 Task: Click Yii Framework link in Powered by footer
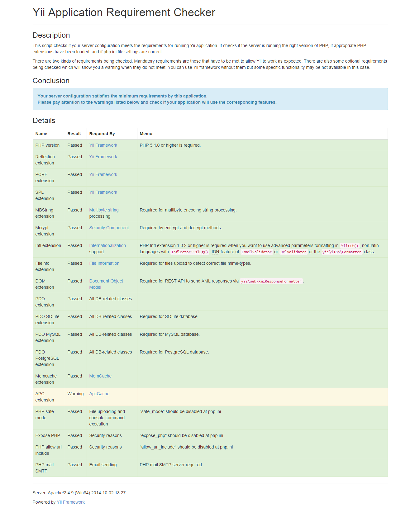pos(71,502)
